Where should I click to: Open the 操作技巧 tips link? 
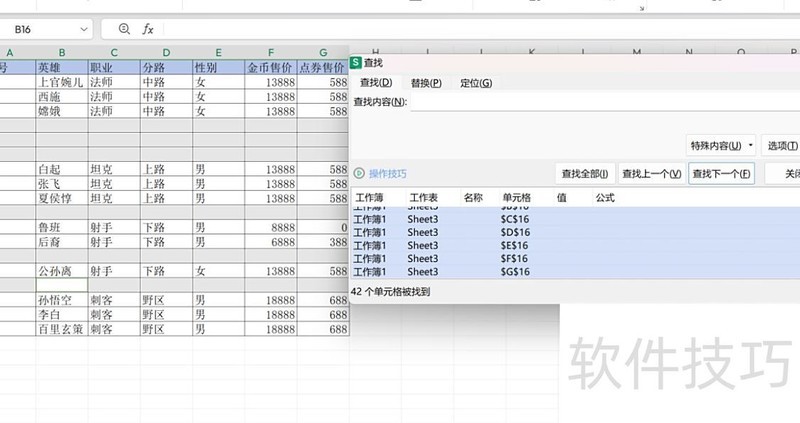point(388,173)
